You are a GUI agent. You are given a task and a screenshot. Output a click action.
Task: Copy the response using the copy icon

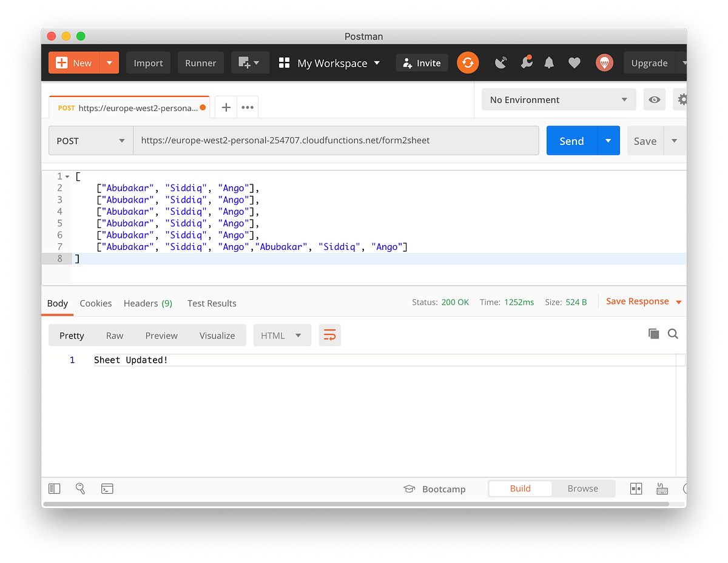point(653,333)
